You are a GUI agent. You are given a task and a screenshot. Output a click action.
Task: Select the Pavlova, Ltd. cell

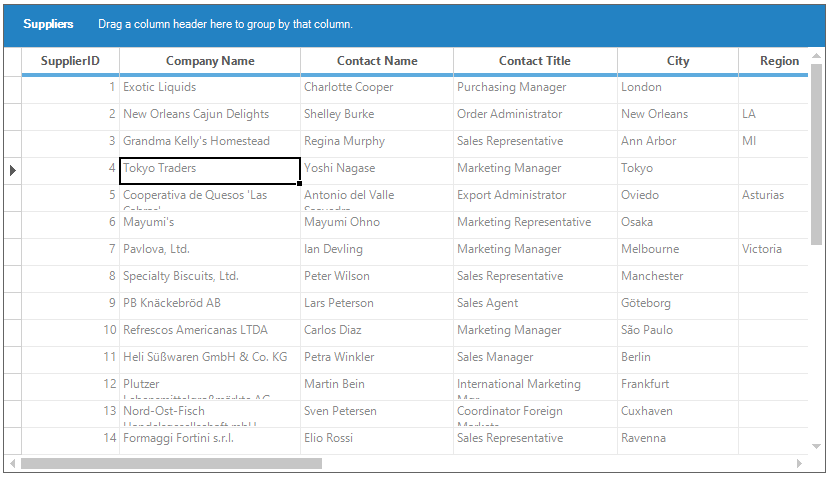pyautogui.click(x=210, y=252)
